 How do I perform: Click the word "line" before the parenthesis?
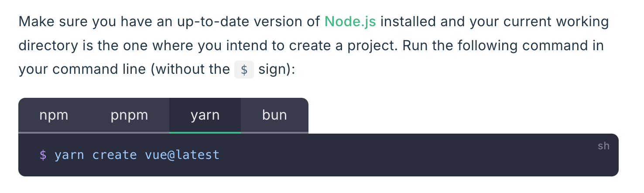point(134,69)
